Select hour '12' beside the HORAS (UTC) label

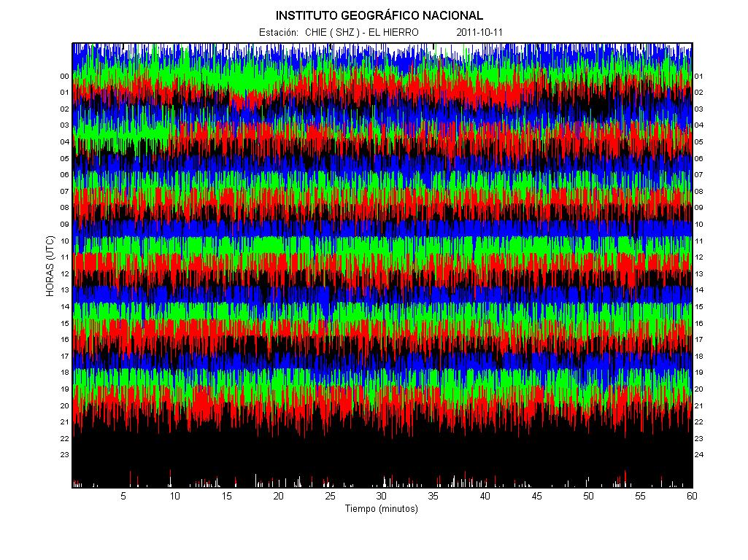[64, 274]
